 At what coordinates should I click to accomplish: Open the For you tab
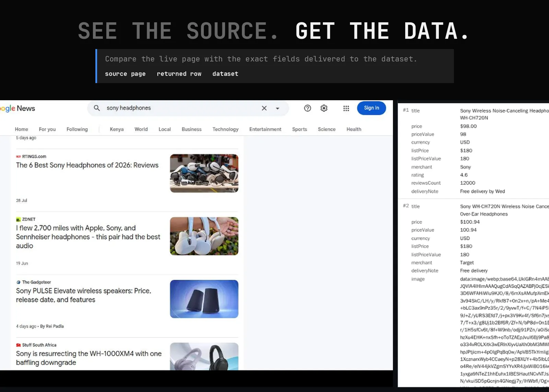click(47, 129)
